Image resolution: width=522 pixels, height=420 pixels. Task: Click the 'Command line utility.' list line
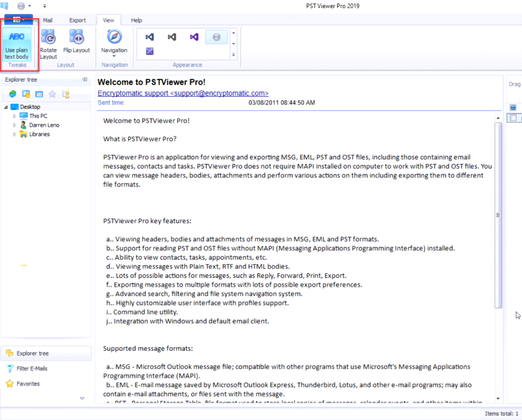pyautogui.click(x=142, y=312)
